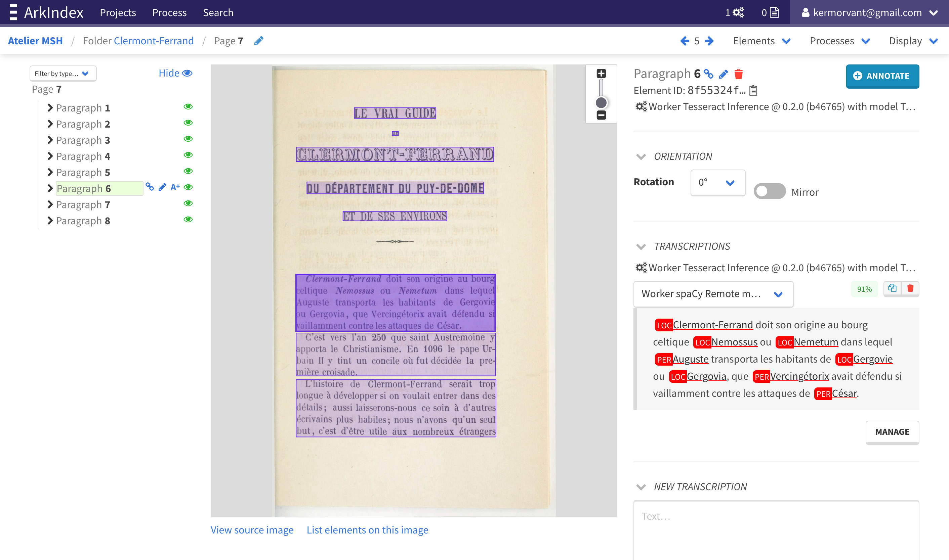Go to next page with the right arrow
The width and height of the screenshot is (949, 560).
[710, 41]
